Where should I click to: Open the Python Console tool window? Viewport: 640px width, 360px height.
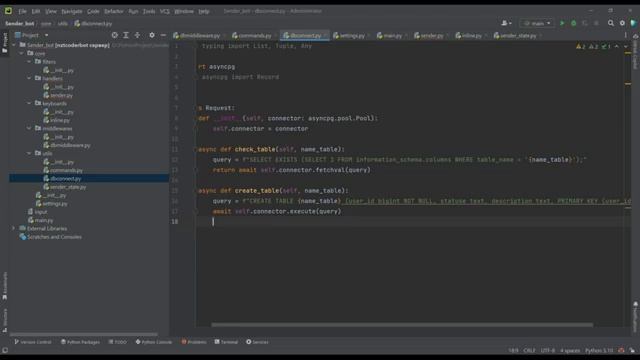point(154,342)
